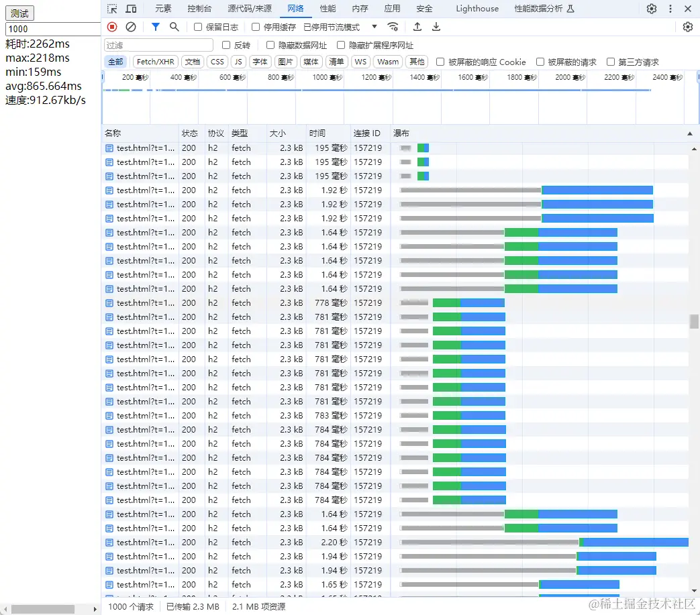Viewport: 700px width, 615px height.
Task: Select the request taking 778 毫秒
Action: [395, 303]
